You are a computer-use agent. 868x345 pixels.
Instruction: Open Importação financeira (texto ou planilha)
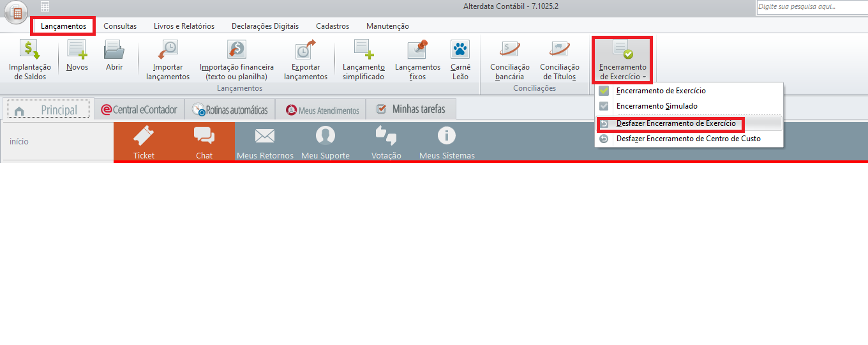point(237,60)
